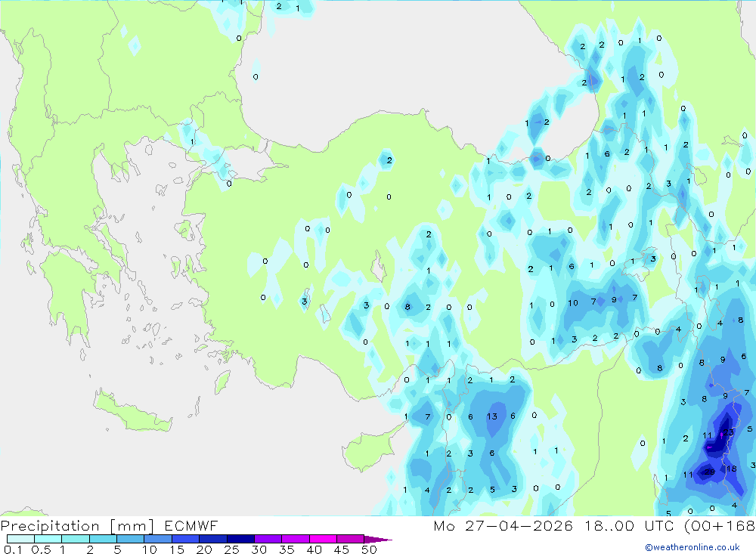756x554 pixels.
Task: Click the 30–35 mm legend color swatch
Action: (x=268, y=539)
